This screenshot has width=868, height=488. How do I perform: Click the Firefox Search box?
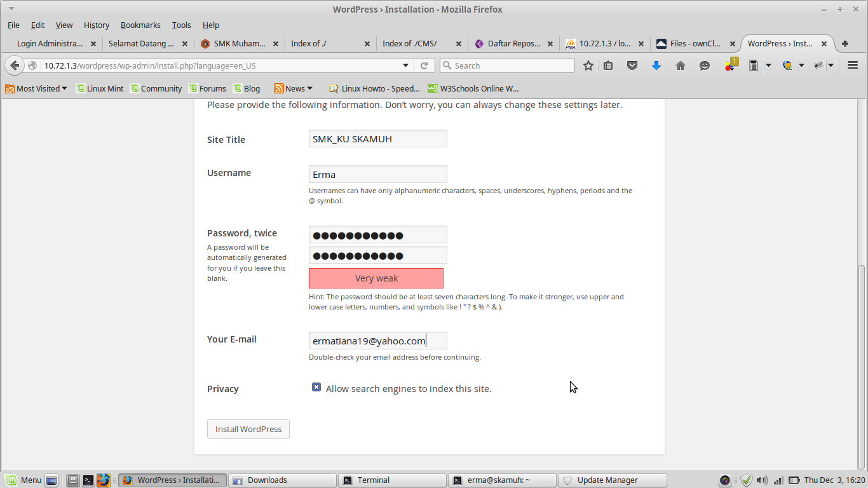pos(507,65)
